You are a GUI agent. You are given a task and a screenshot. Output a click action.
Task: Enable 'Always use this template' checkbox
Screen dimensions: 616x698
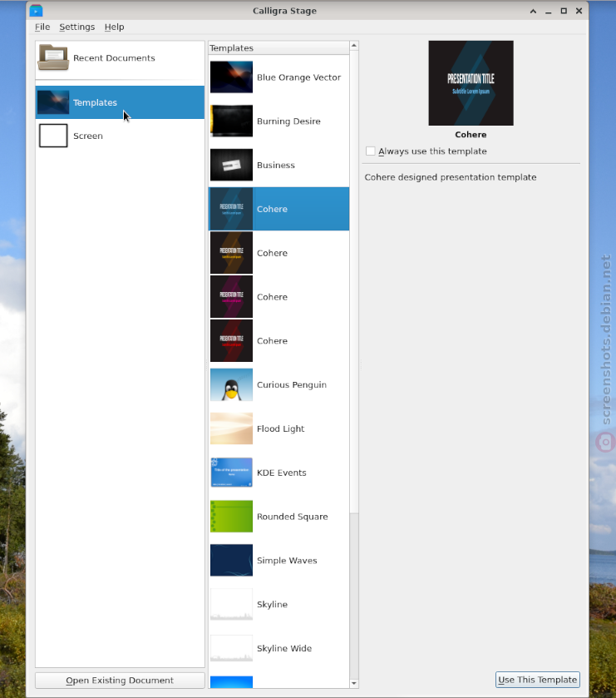371,151
